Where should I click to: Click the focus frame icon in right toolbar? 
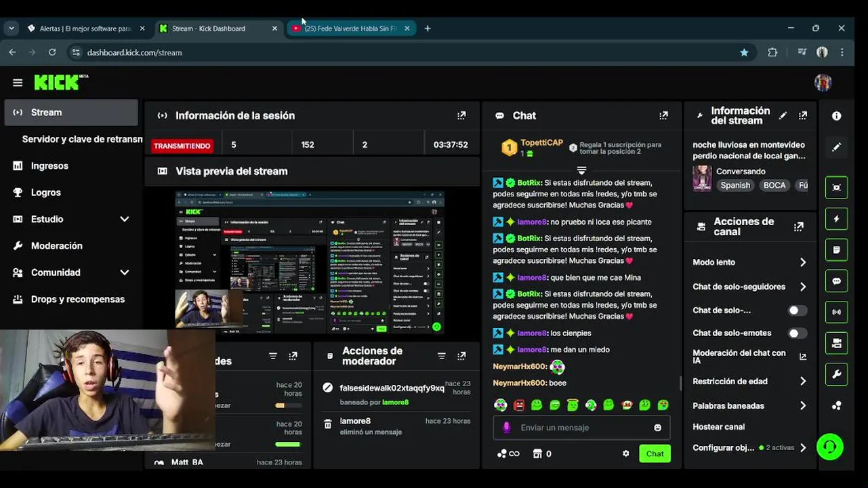[x=837, y=188]
